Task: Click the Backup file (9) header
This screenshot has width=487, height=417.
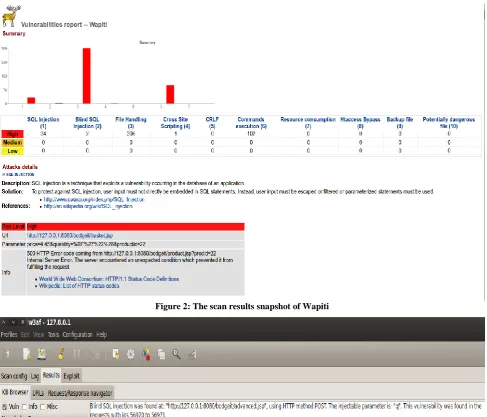Action: (x=400, y=123)
